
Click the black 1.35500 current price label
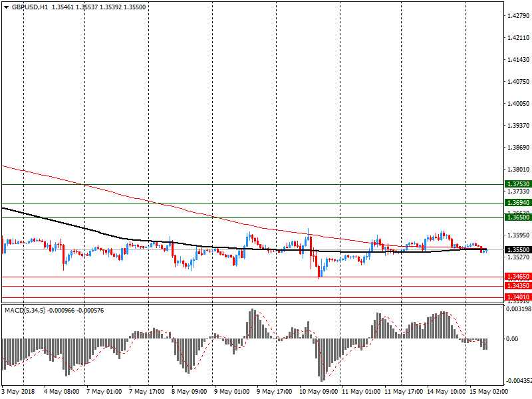517,250
